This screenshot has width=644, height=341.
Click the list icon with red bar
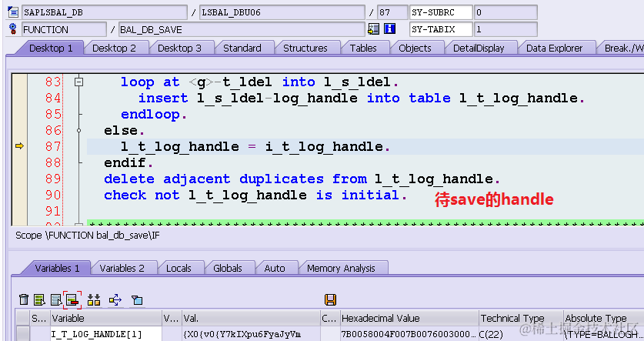click(x=72, y=300)
